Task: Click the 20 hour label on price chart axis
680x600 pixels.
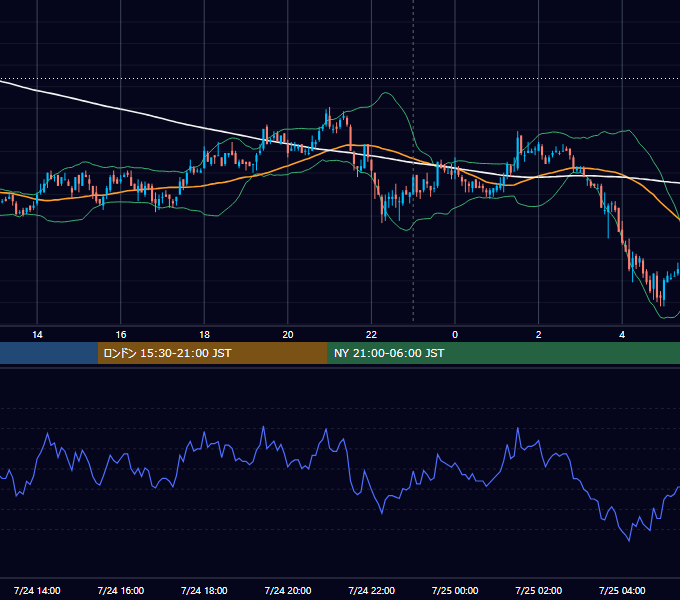Action: coord(288,335)
